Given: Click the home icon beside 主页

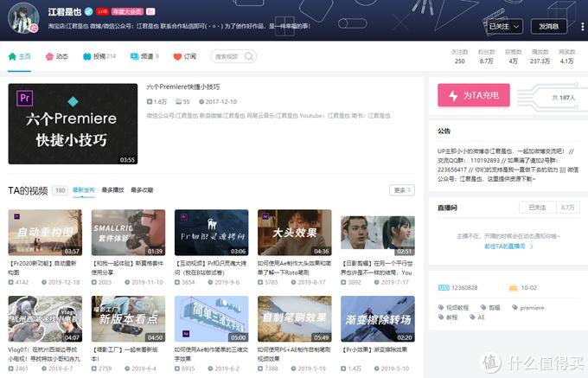Looking at the screenshot, I should 12,56.
